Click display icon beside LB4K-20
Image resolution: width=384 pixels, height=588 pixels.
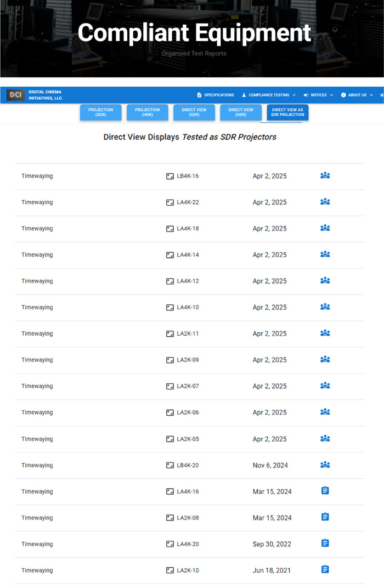[x=170, y=465]
